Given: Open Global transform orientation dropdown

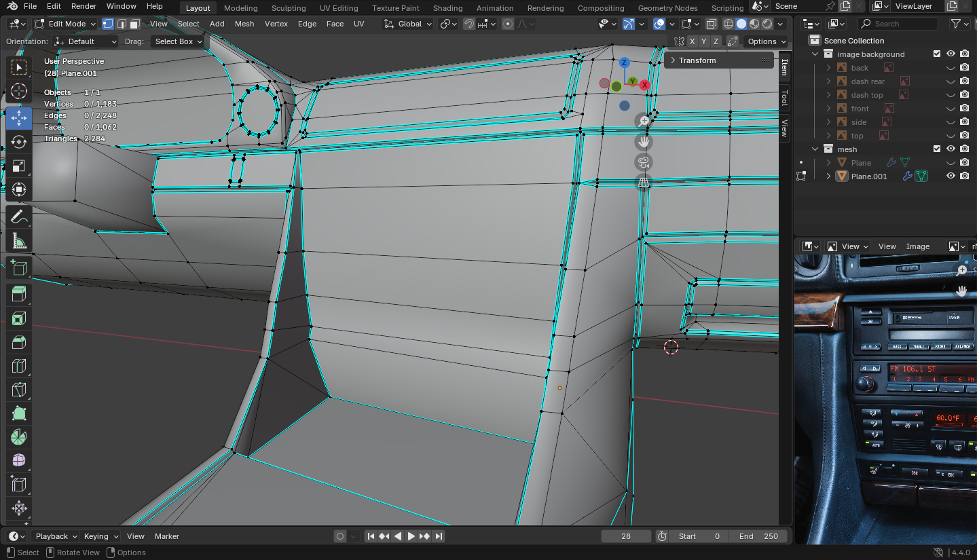Looking at the screenshot, I should tap(407, 24).
